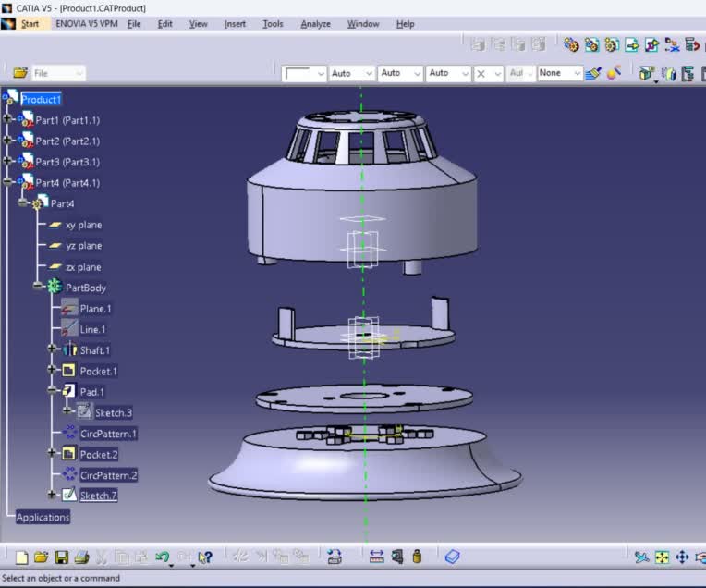Click the CATIA logo icon beside Start menu
706x588 pixels.
(8, 24)
